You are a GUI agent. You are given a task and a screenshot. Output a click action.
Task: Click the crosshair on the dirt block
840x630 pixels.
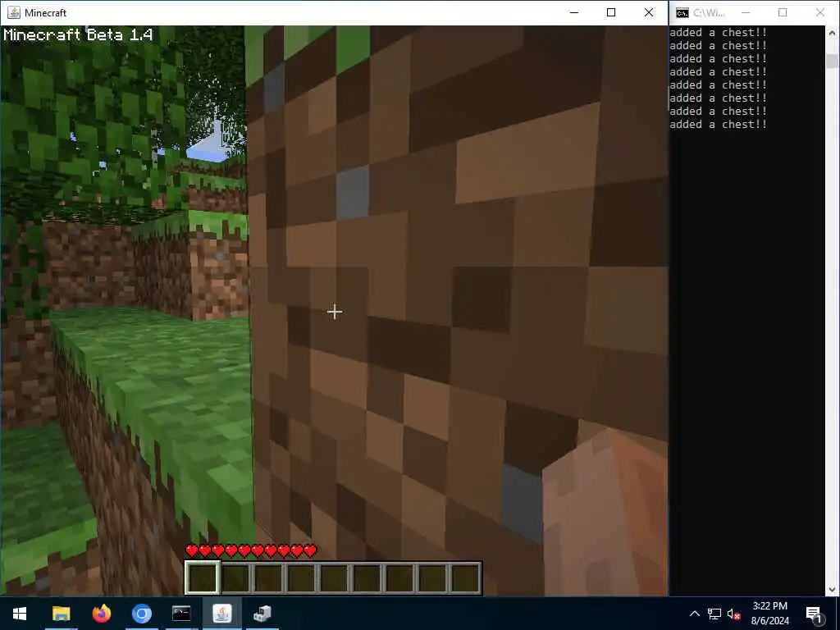pyautogui.click(x=335, y=311)
